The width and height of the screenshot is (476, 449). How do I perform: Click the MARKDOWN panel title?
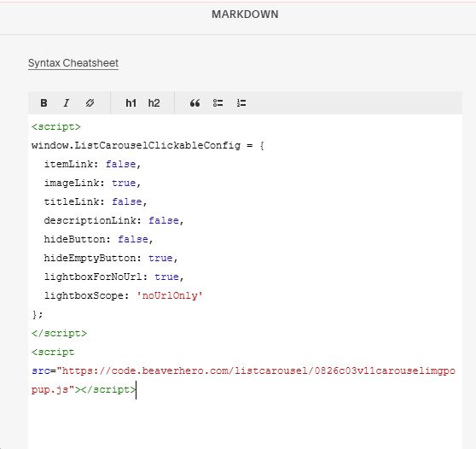[245, 15]
